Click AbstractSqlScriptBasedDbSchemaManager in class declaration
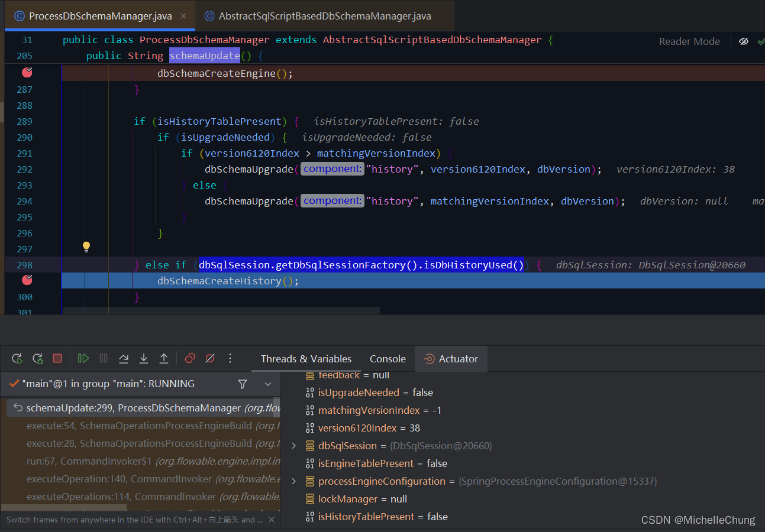The height and width of the screenshot is (532, 765). click(x=432, y=40)
